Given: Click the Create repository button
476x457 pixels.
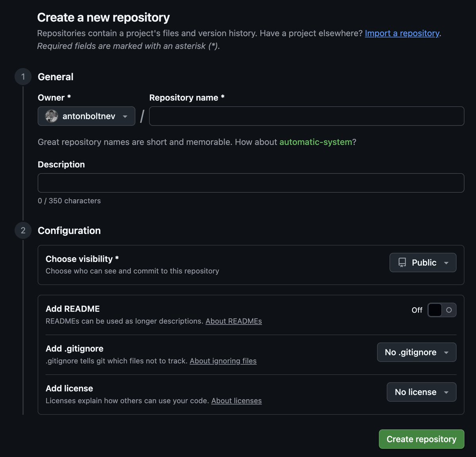Looking at the screenshot, I should click(x=422, y=439).
